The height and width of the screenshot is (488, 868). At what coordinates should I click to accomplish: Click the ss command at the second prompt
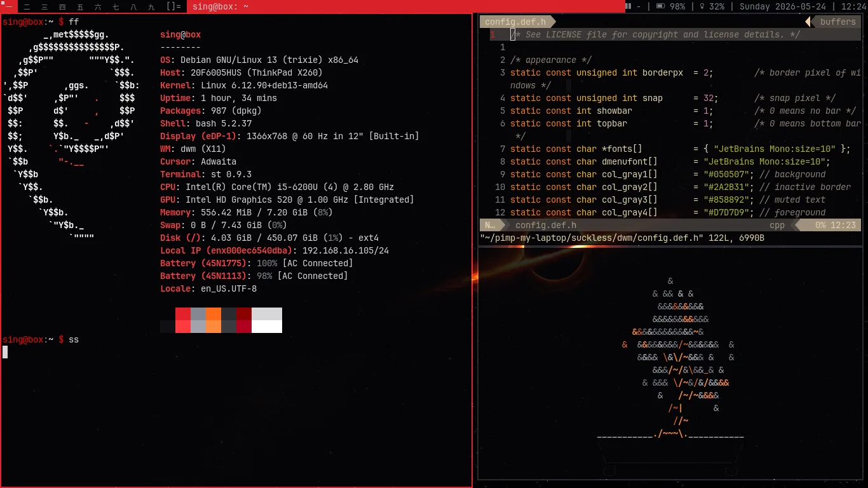74,339
